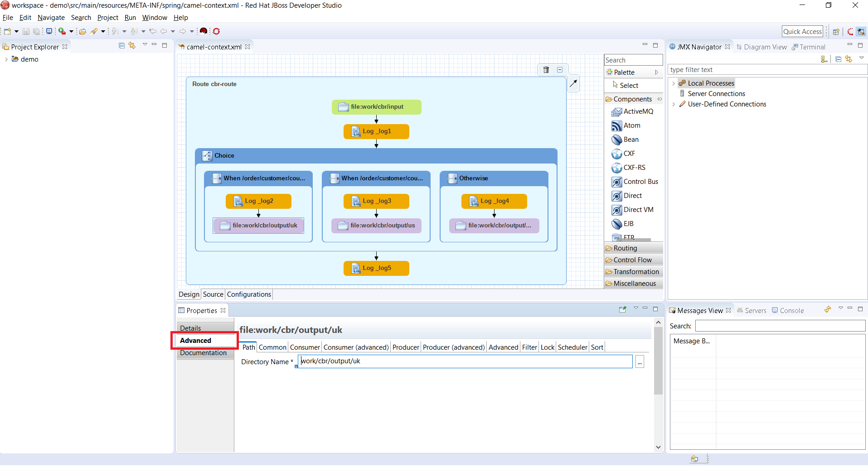Toggle Link with Editor in the Project Explorer
Viewport: 868px width, 467px height.
coord(132,46)
